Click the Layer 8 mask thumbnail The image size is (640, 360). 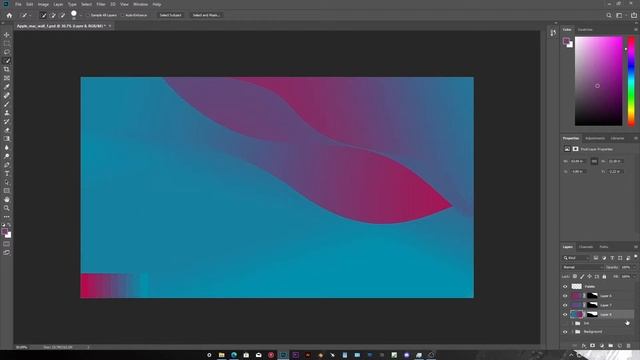point(592,314)
